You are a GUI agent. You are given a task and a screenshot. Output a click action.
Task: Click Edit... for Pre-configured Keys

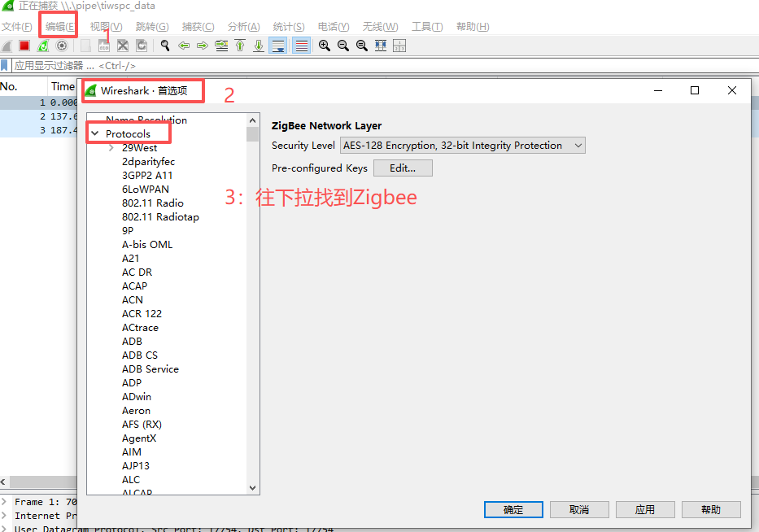(403, 168)
